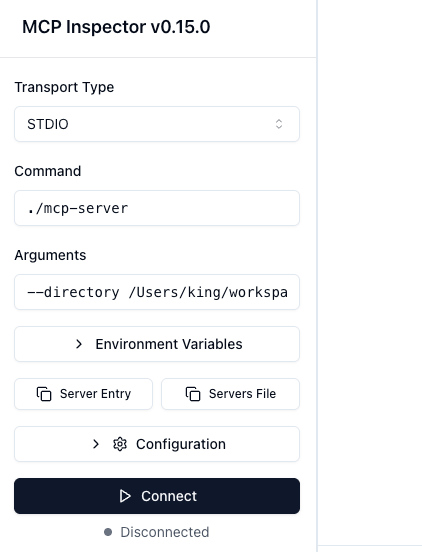Click the up-down arrows icon in the STDIO selector
422x552 pixels.
point(279,124)
